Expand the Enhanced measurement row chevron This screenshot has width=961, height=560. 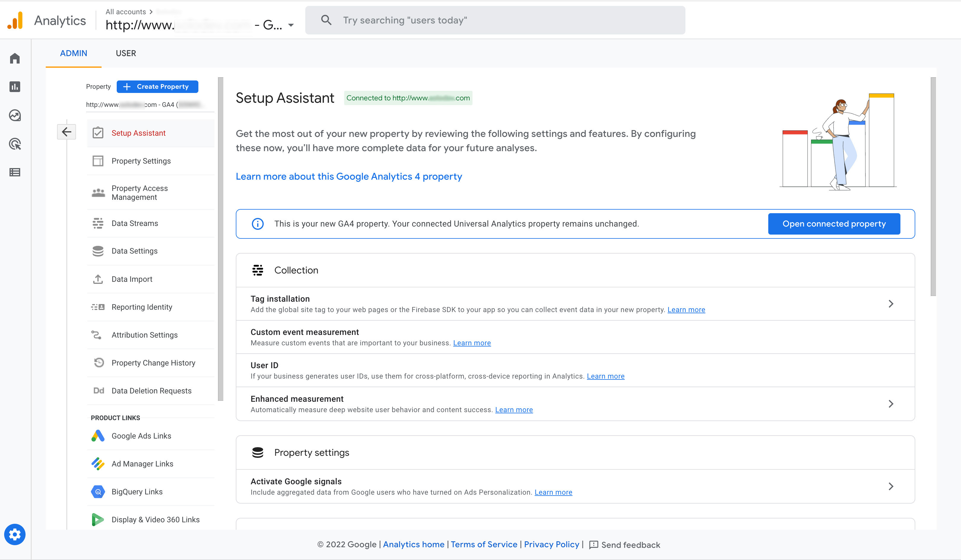coord(891,404)
